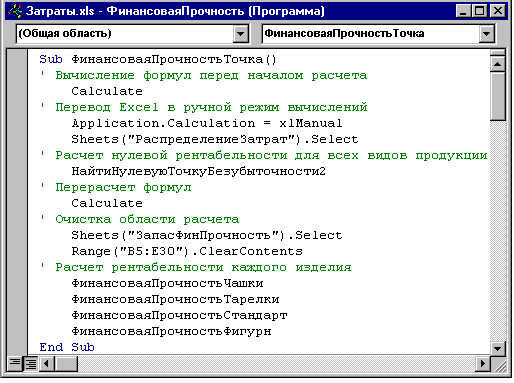
Task: Click the split bar above the vertical scrollbar
Action: pyautogui.click(x=498, y=53)
